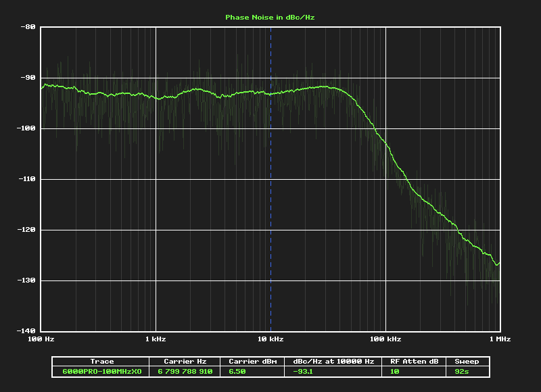Click the '10 kHz' x-axis label
The height and width of the screenshot is (392, 541).
click(x=270, y=339)
